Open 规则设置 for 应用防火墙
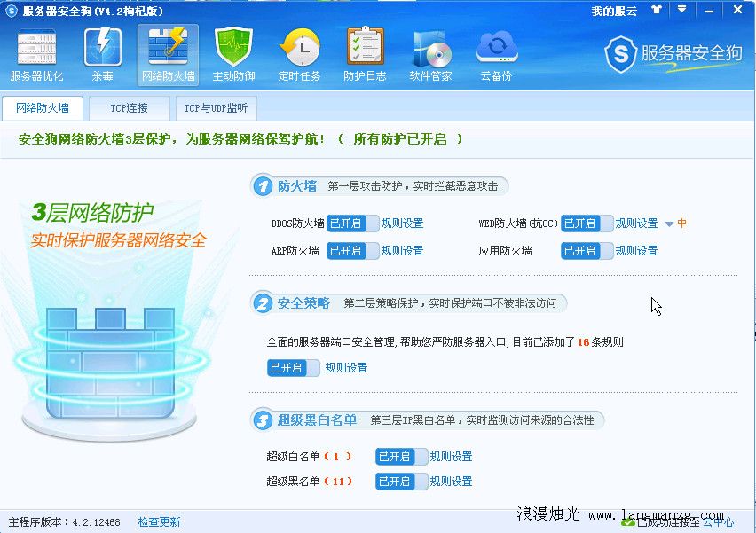The width and height of the screenshot is (756, 533). click(636, 251)
